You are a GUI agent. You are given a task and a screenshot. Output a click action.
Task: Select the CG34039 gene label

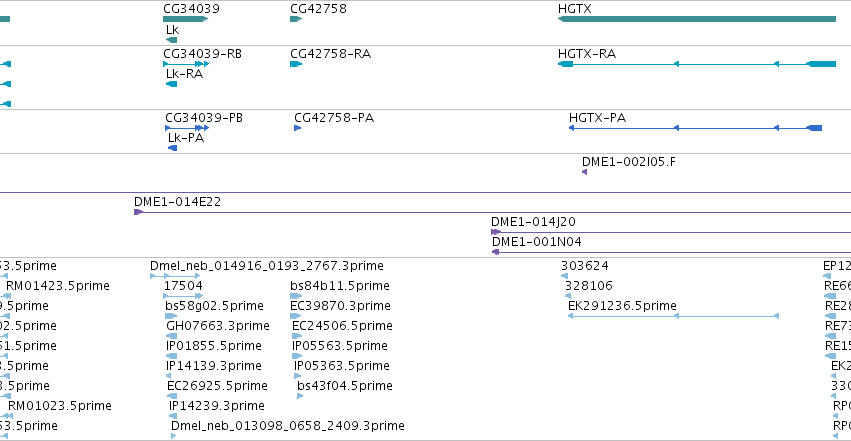(191, 9)
